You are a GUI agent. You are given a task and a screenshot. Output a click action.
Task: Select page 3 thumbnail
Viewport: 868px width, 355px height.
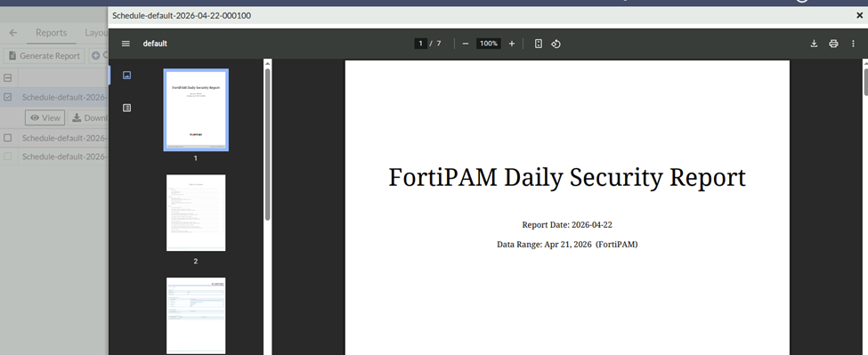click(x=196, y=316)
